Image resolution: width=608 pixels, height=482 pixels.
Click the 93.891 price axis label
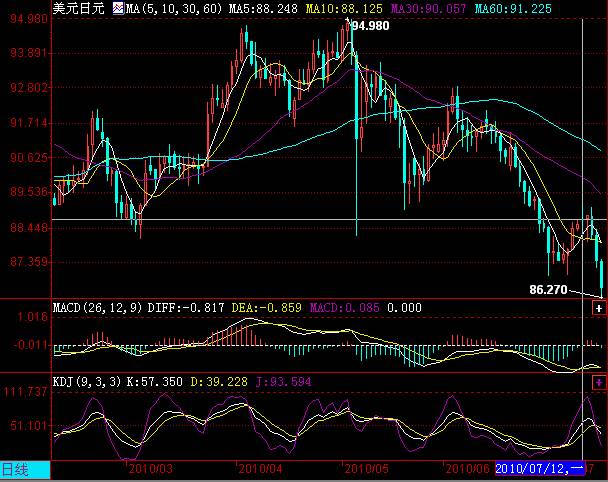(x=29, y=53)
